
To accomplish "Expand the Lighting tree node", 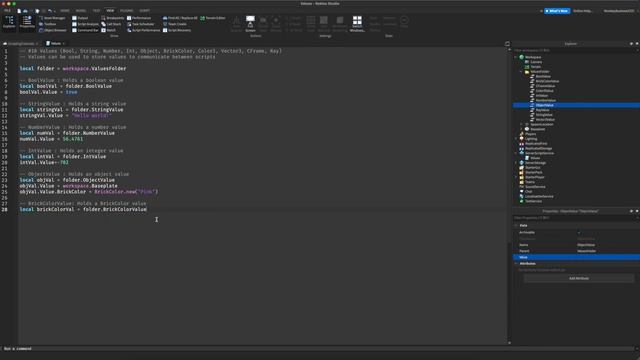I will click(516, 139).
